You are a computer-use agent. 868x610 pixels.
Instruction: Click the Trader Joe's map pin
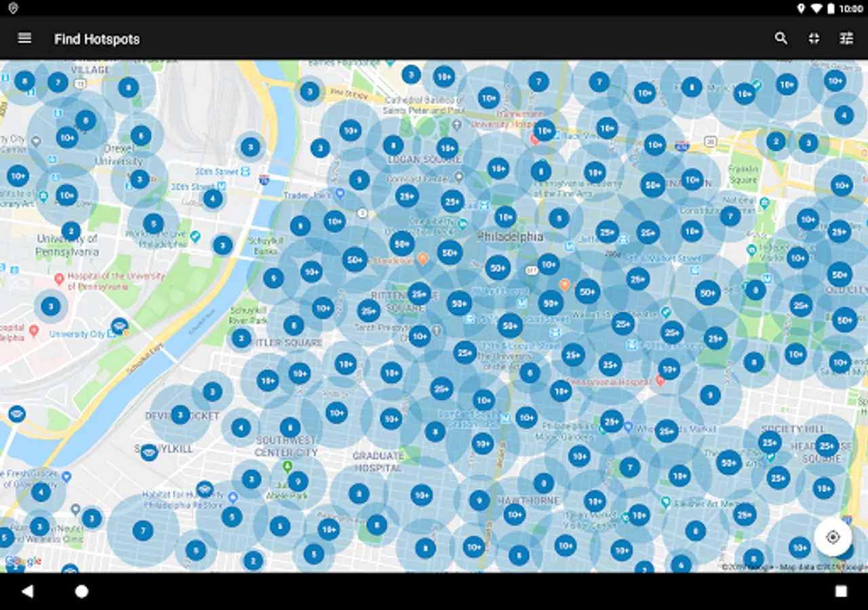click(x=340, y=194)
